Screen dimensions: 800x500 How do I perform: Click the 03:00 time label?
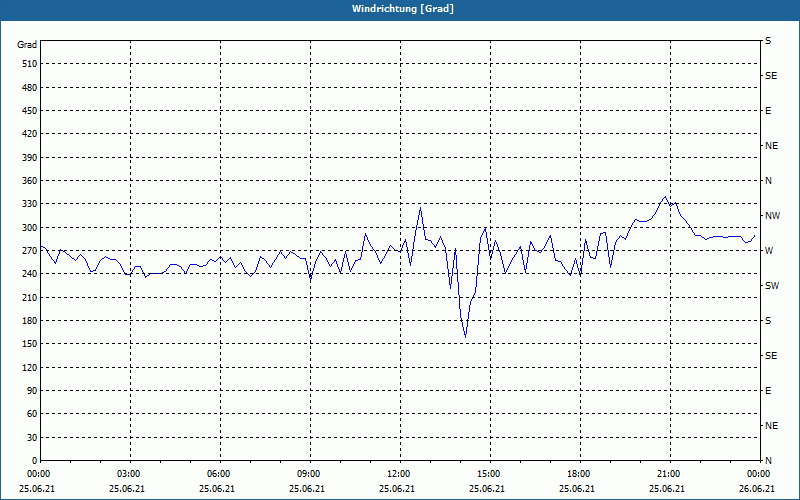pyautogui.click(x=127, y=474)
